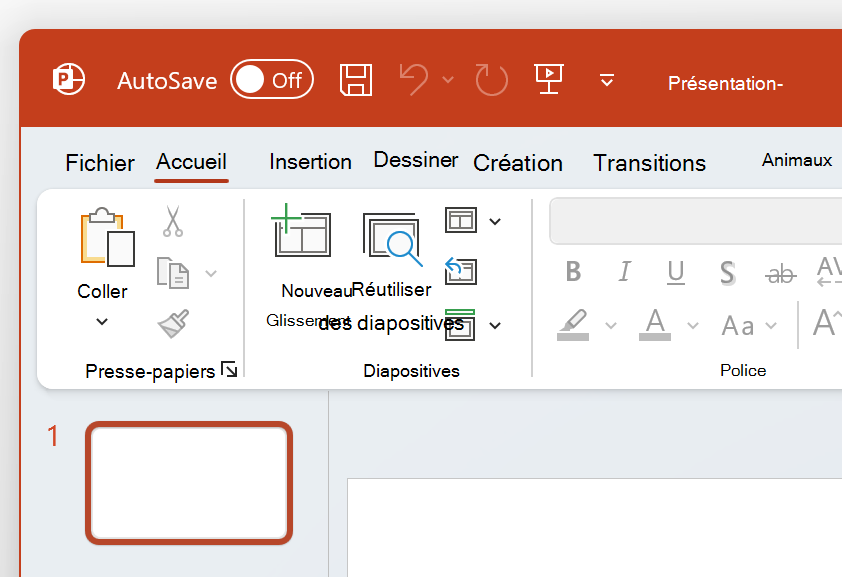Toggle underline formatting
This screenshot has width=842, height=577.
point(676,272)
